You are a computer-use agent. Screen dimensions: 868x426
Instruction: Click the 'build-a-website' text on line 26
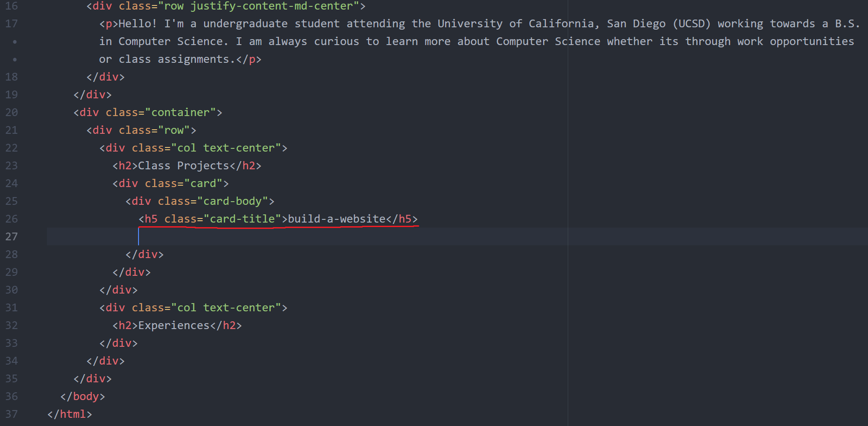click(337, 219)
